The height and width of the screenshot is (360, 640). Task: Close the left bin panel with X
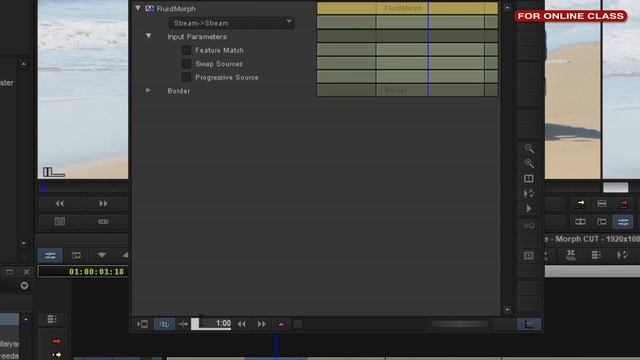coord(27,272)
